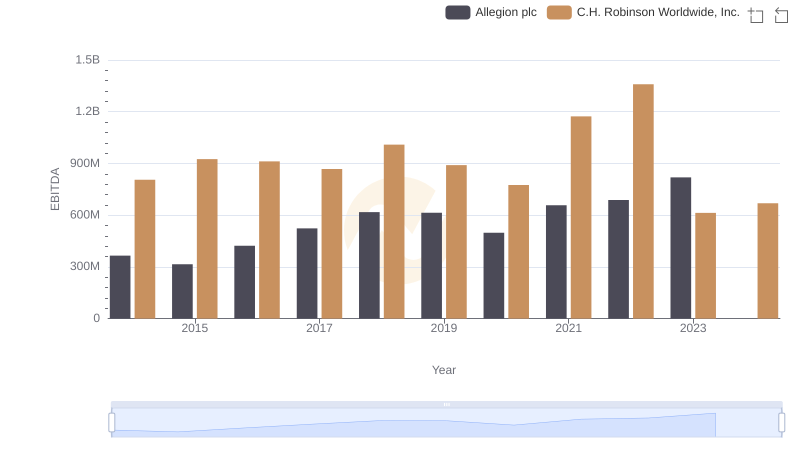The image size is (800, 461).
Task: Click the 300M y-axis label
Action: click(85, 266)
